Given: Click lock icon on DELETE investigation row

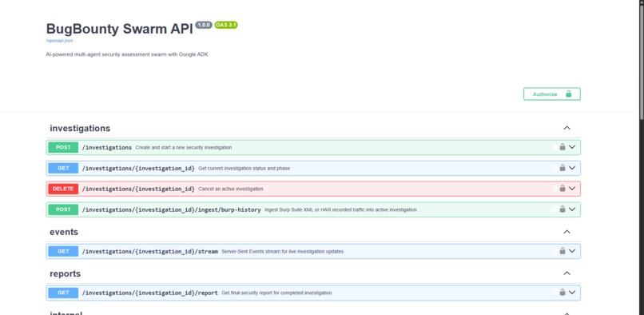Looking at the screenshot, I should click(x=563, y=189).
